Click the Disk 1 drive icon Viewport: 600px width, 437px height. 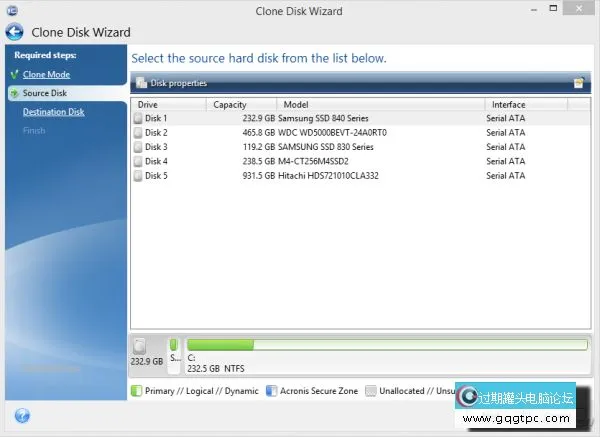click(x=138, y=118)
